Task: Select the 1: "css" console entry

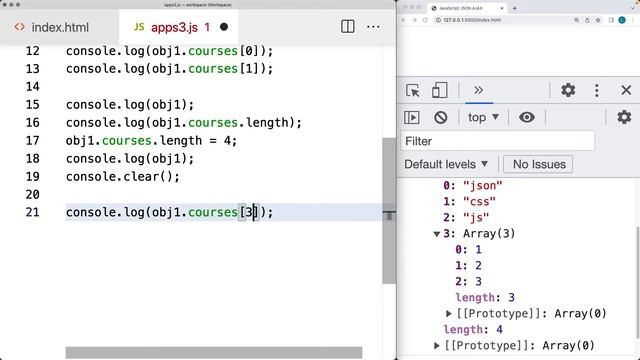Action: [x=469, y=202]
